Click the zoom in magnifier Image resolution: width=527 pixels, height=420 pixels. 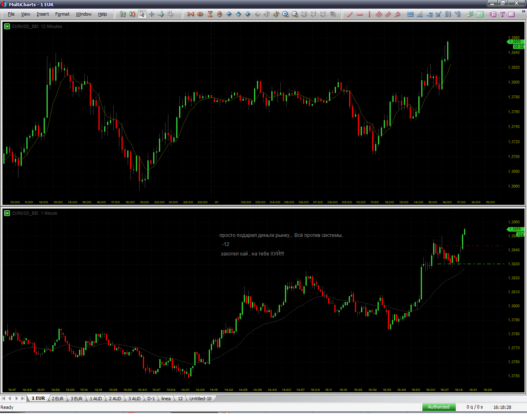(x=285, y=14)
